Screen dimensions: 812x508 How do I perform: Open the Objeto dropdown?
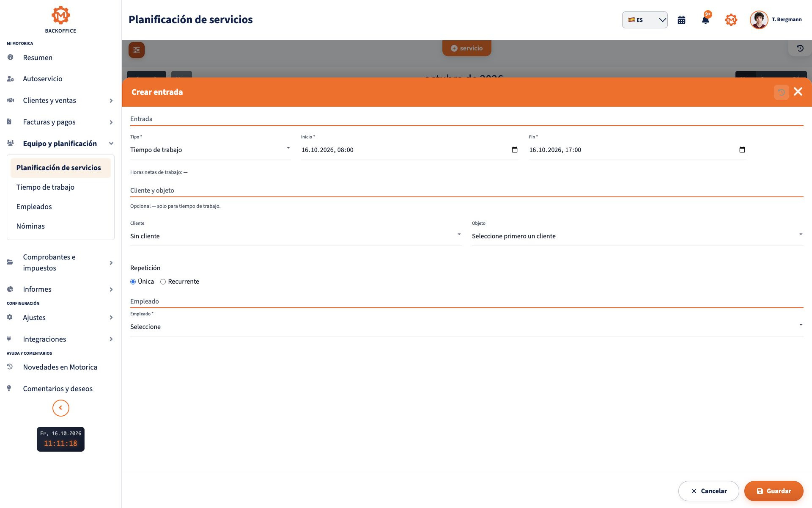tap(638, 236)
